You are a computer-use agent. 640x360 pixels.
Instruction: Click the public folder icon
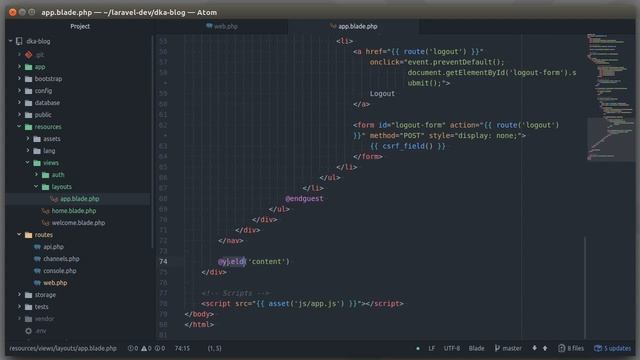[x=28, y=115]
